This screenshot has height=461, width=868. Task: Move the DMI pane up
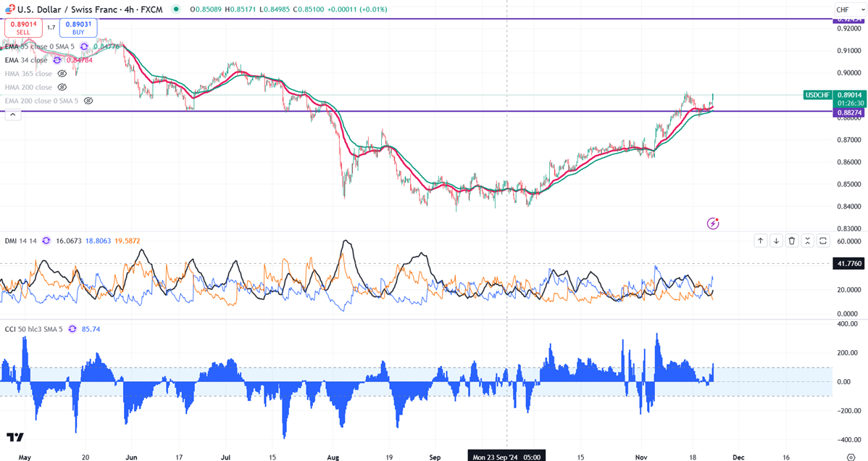point(761,241)
